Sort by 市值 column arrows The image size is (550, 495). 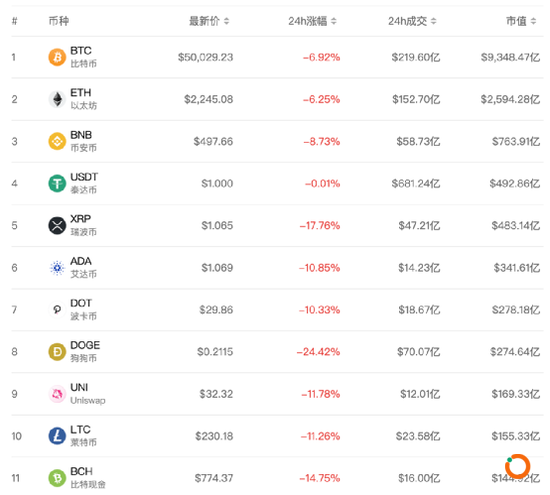[x=534, y=21]
